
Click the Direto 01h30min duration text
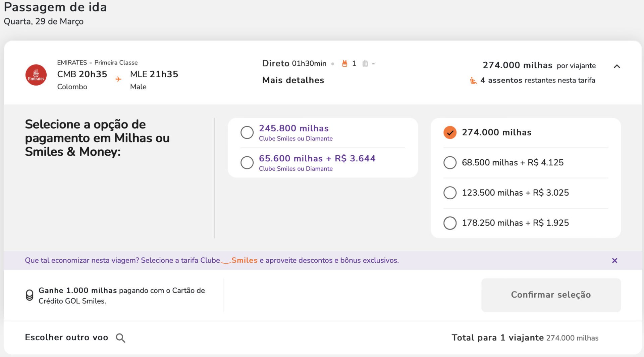pos(294,63)
